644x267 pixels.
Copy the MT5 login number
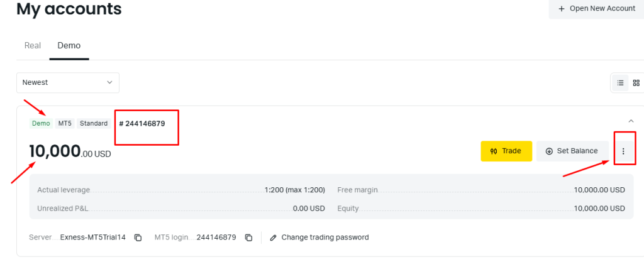tap(249, 237)
